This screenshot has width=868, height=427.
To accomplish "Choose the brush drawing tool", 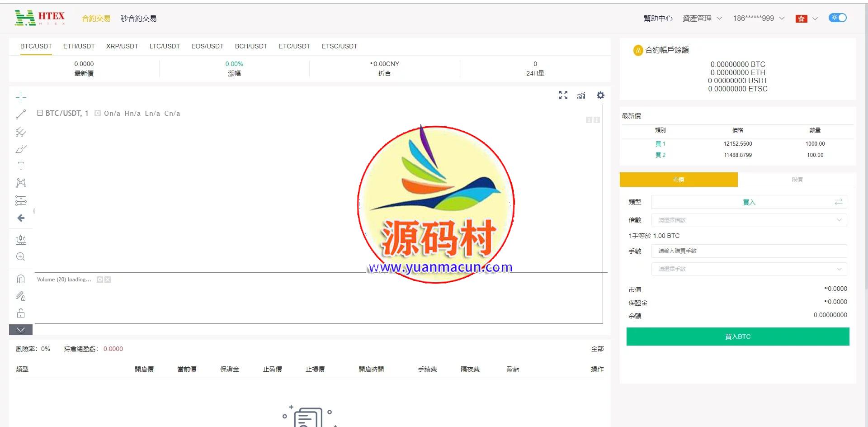I will pos(21,149).
